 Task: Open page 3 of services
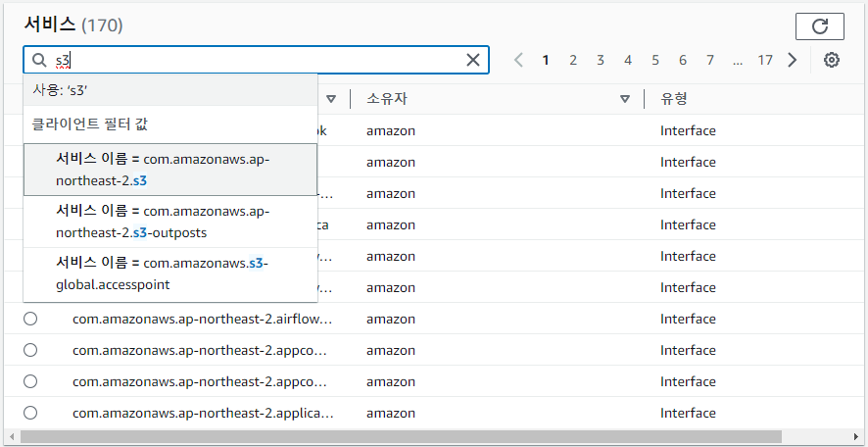pos(601,60)
